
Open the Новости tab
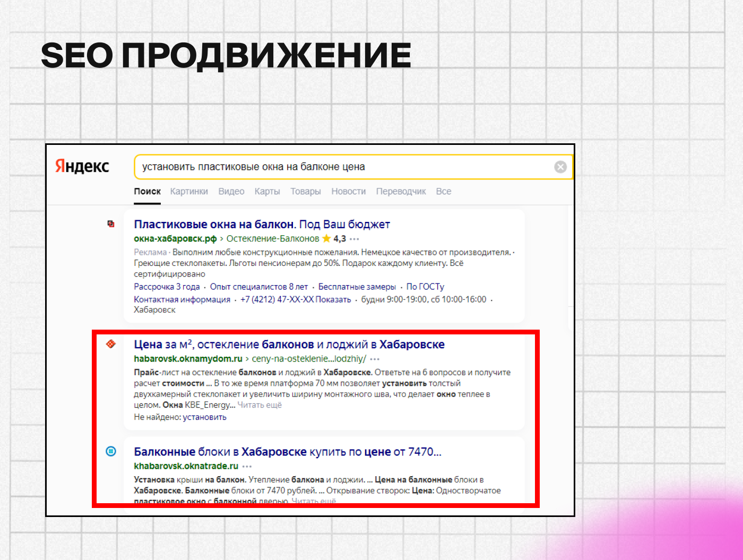[348, 191]
